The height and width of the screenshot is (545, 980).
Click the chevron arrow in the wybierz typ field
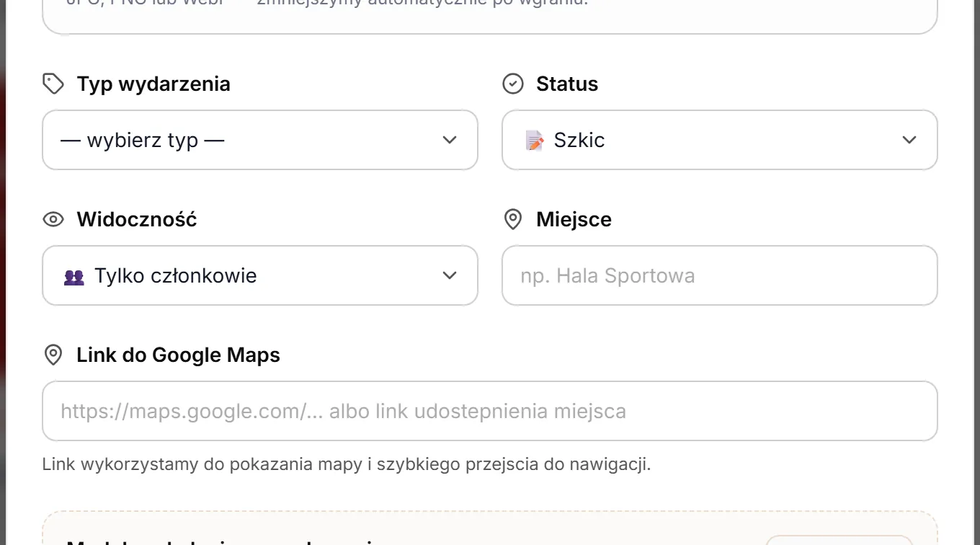450,140
